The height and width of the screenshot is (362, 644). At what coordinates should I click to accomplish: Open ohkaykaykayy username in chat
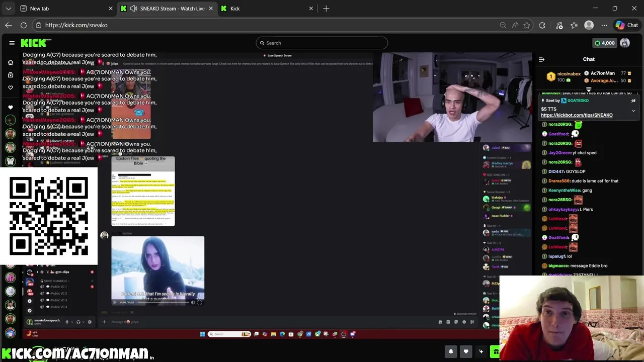[x=563, y=209]
